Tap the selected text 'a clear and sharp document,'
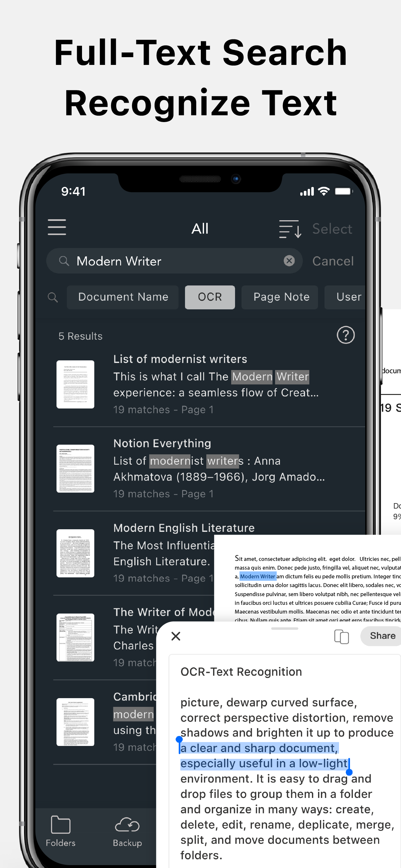The image size is (401, 868). 260,748
